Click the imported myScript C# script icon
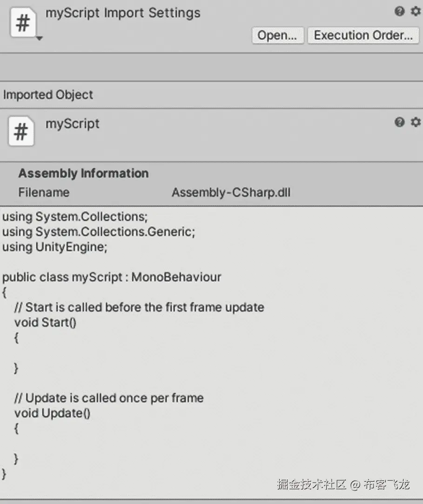 [21, 132]
